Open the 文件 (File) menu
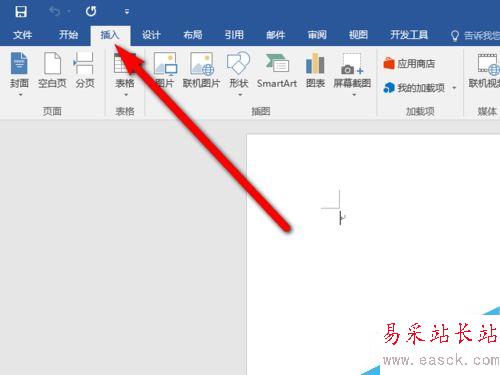Image resolution: width=500 pixels, height=375 pixels. tap(23, 35)
